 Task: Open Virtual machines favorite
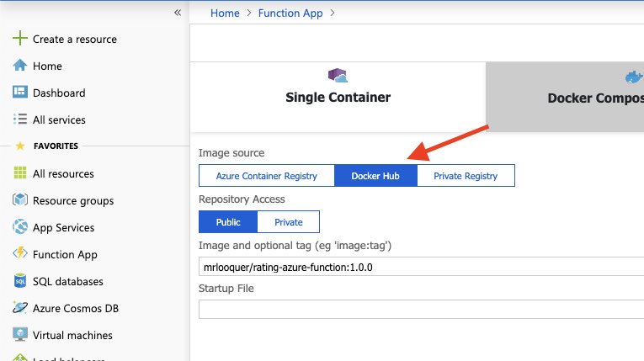tap(72, 335)
